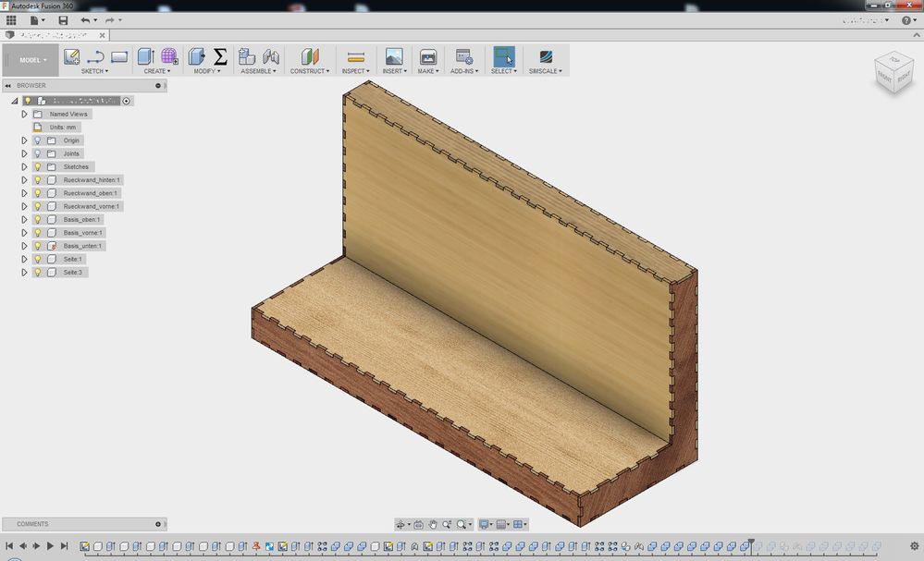Toggle visibility bulb for Rueckwand_hinten:1
The width and height of the screenshot is (924, 561).
[x=38, y=180]
